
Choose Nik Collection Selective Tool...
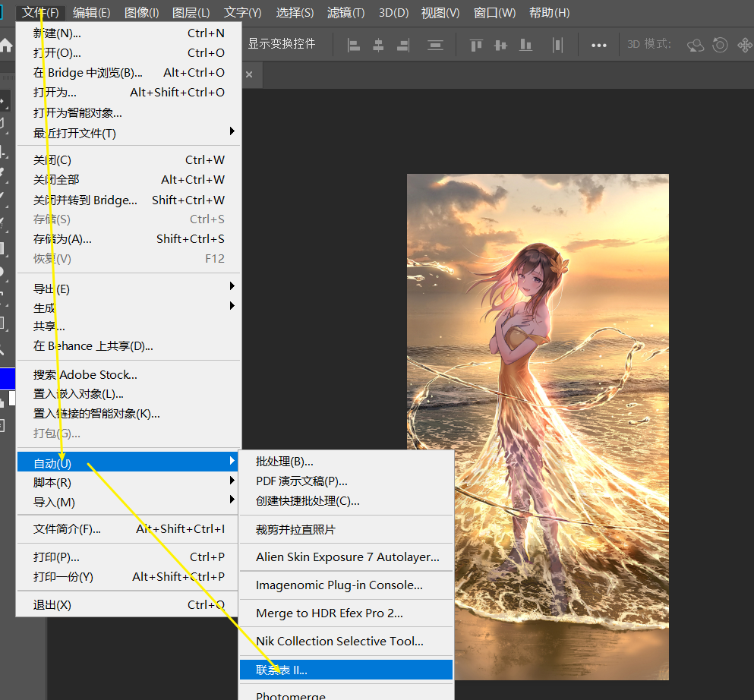click(x=346, y=642)
